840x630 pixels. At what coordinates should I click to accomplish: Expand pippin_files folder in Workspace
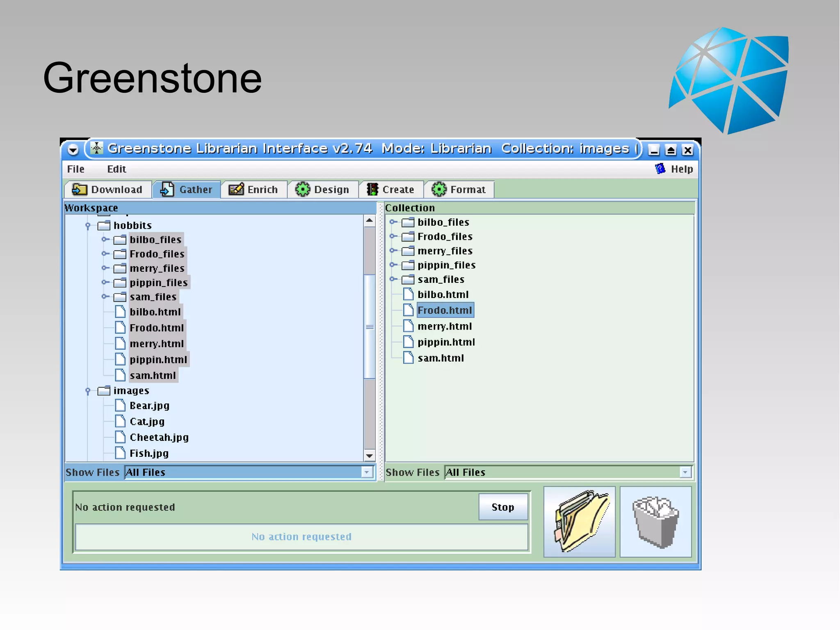click(x=105, y=282)
